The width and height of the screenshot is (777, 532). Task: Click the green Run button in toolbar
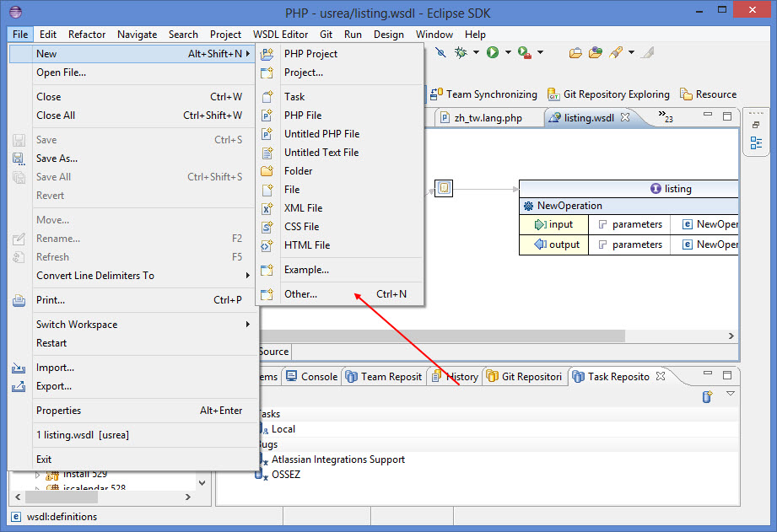point(493,52)
